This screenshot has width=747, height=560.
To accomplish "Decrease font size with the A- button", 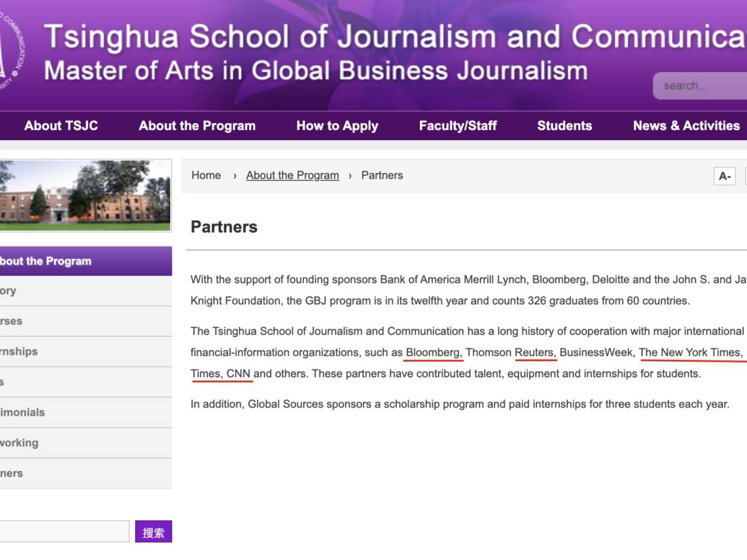I will pyautogui.click(x=724, y=176).
